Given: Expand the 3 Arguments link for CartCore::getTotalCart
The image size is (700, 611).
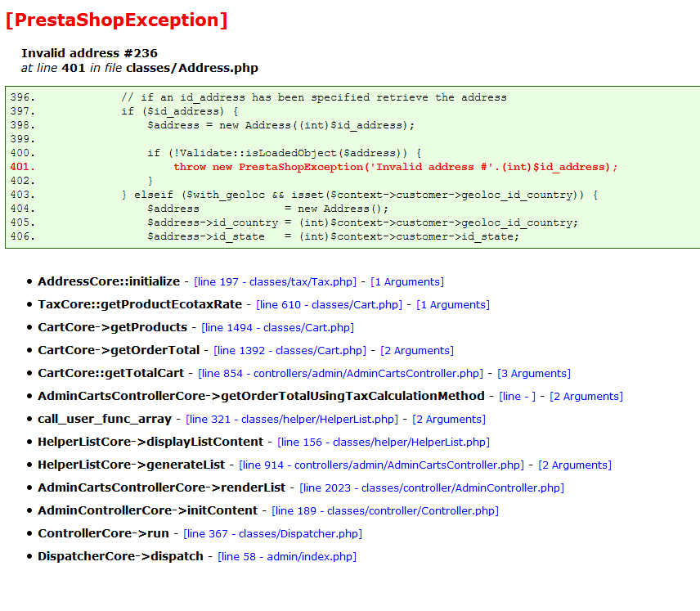Looking at the screenshot, I should coord(534,373).
